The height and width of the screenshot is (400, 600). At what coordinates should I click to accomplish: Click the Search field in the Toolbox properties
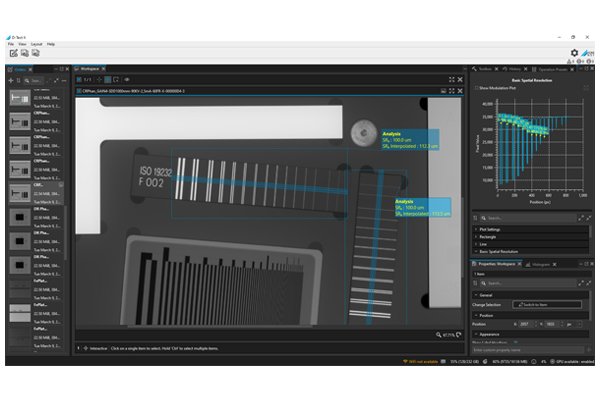pyautogui.click(x=528, y=218)
